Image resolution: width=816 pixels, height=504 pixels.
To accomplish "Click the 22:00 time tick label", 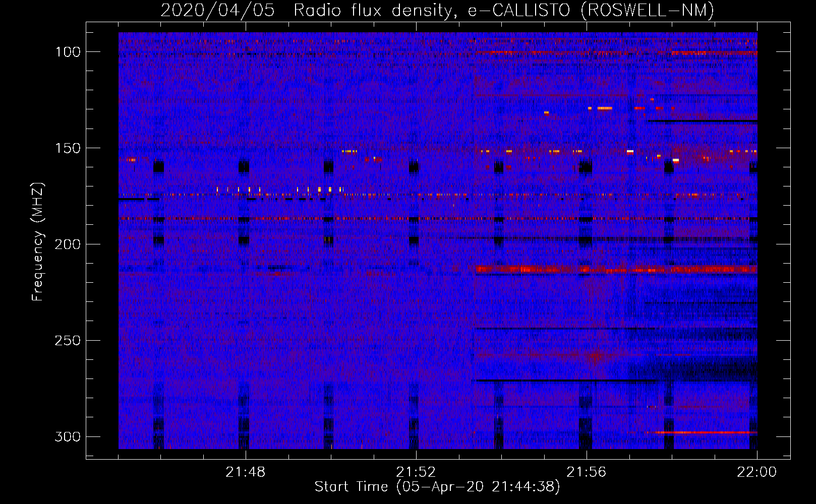I will pos(757,472).
